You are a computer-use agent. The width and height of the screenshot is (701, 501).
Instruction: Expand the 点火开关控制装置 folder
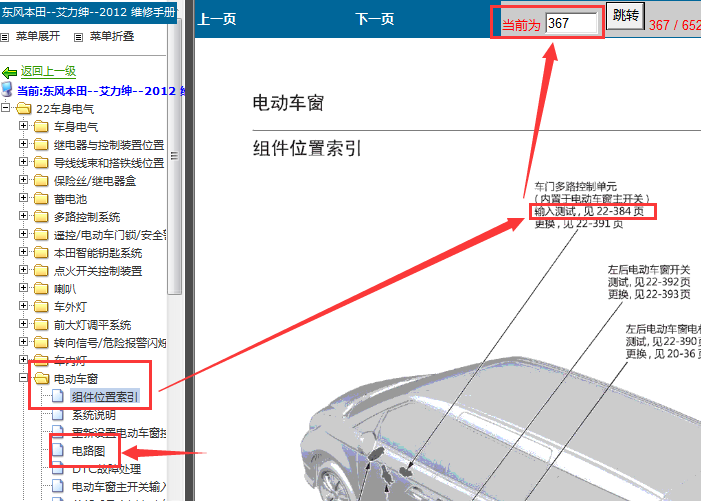pyautogui.click(x=23, y=269)
